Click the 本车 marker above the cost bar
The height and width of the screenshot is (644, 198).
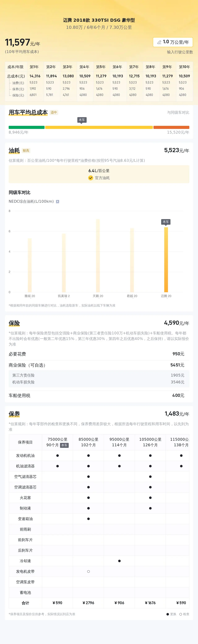pyautogui.click(x=82, y=120)
